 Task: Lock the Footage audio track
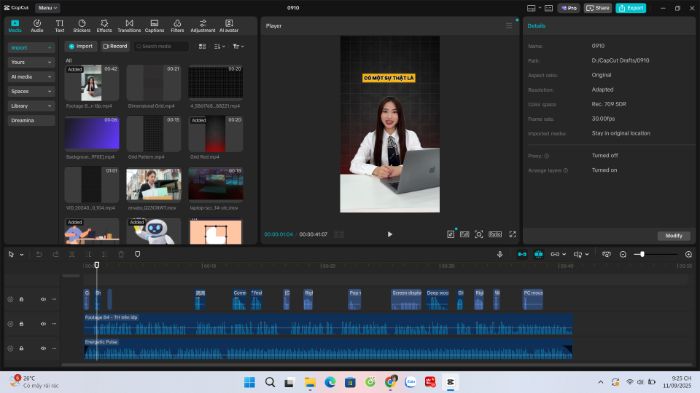pyautogui.click(x=21, y=324)
